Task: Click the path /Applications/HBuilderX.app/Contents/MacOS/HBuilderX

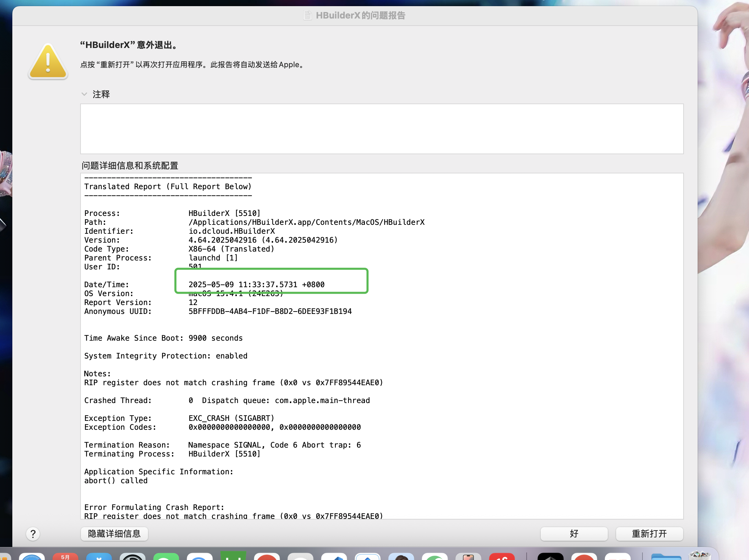Action: (x=307, y=222)
